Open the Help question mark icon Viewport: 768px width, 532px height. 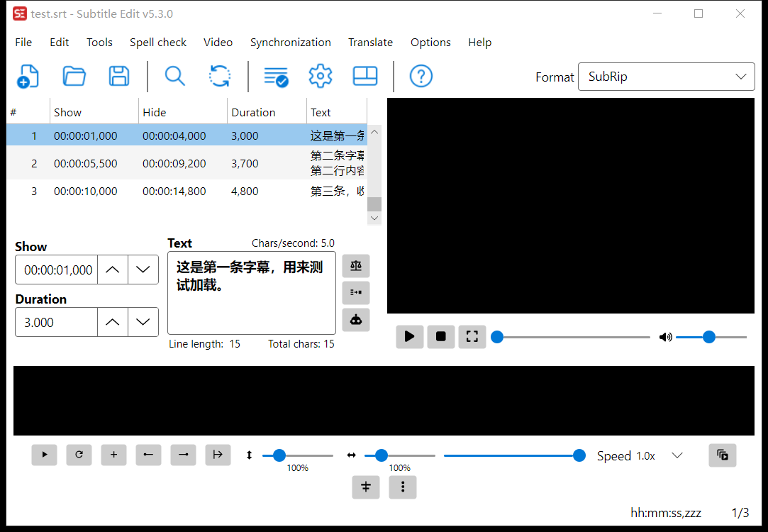click(x=421, y=77)
